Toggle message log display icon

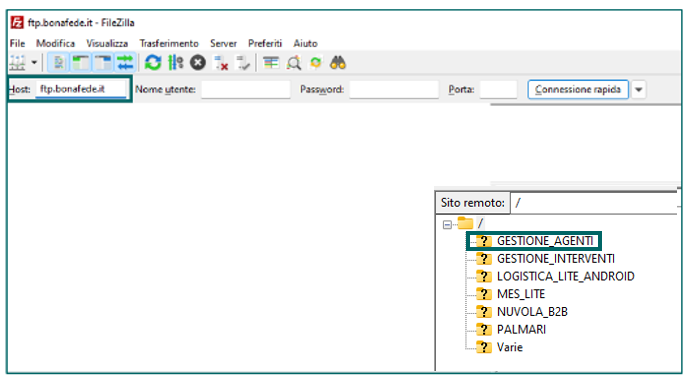[x=59, y=63]
